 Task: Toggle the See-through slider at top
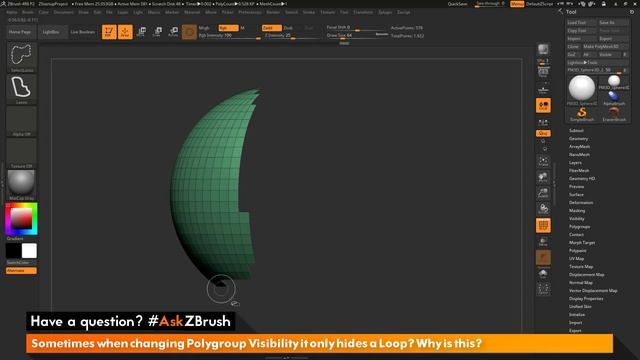490,4
